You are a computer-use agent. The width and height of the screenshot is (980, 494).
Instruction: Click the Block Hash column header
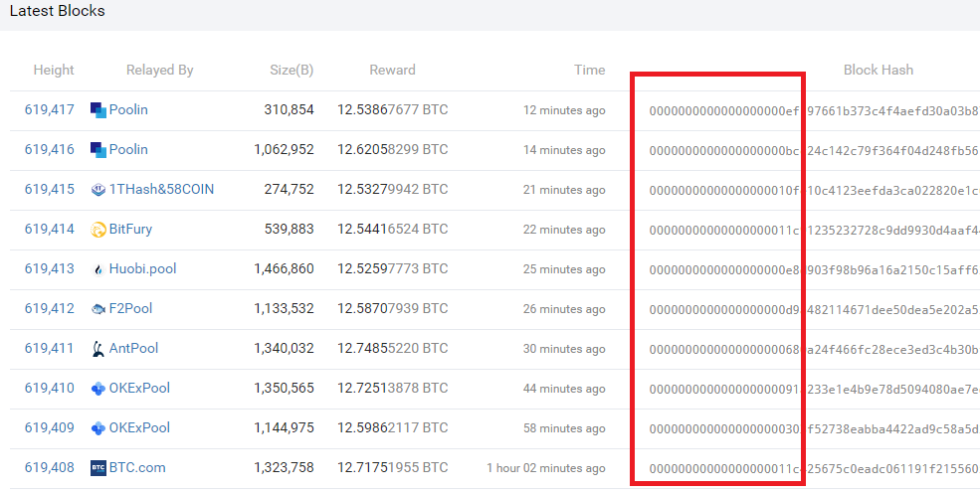tap(879, 70)
